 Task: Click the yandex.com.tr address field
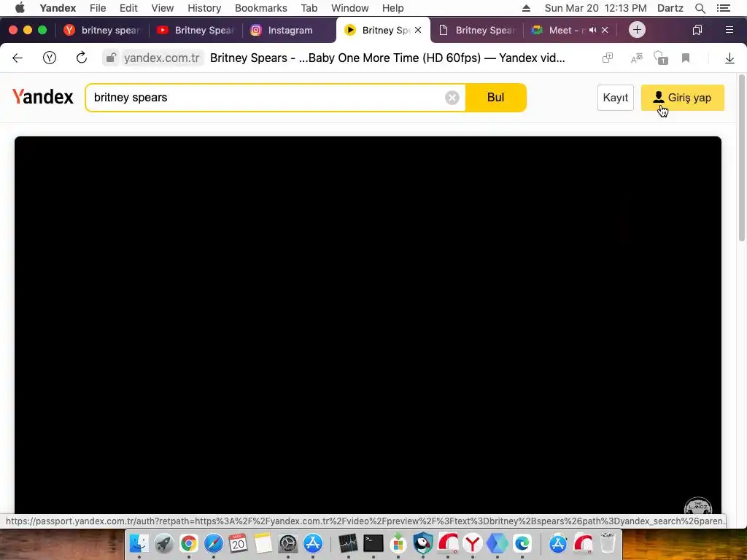coord(161,58)
